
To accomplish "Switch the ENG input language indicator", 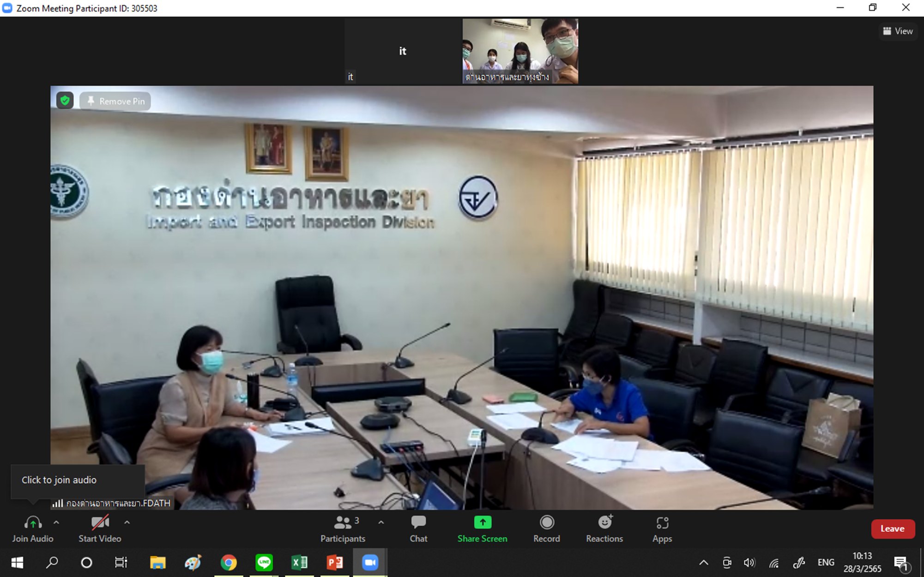I will click(826, 563).
